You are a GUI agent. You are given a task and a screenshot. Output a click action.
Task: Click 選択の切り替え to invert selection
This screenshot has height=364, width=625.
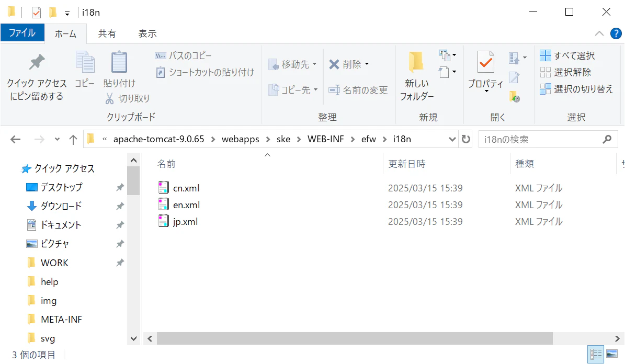pyautogui.click(x=576, y=89)
